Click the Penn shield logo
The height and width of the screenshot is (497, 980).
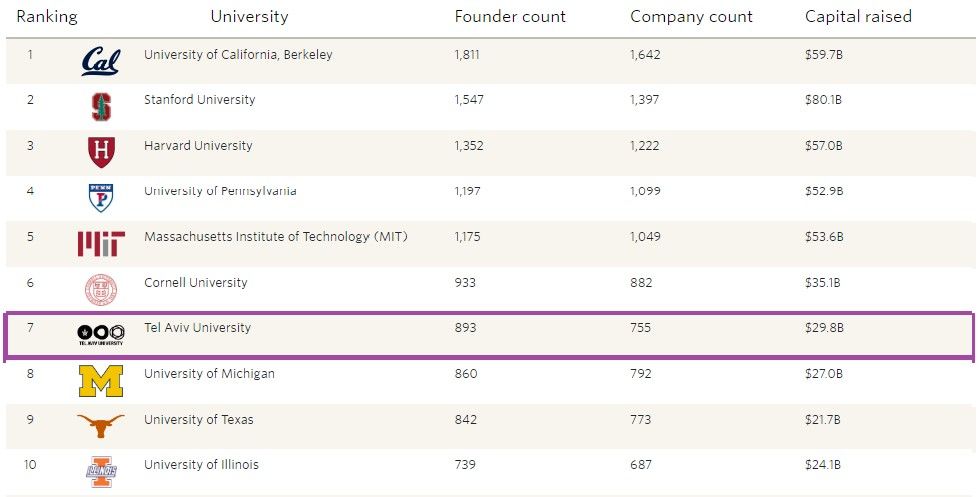pyautogui.click(x=101, y=197)
